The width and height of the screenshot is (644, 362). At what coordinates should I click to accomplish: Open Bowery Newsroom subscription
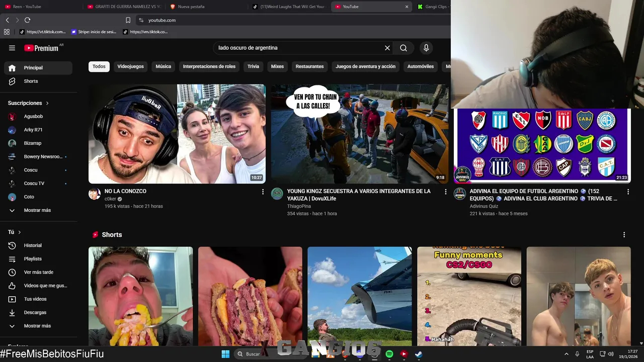click(38, 156)
